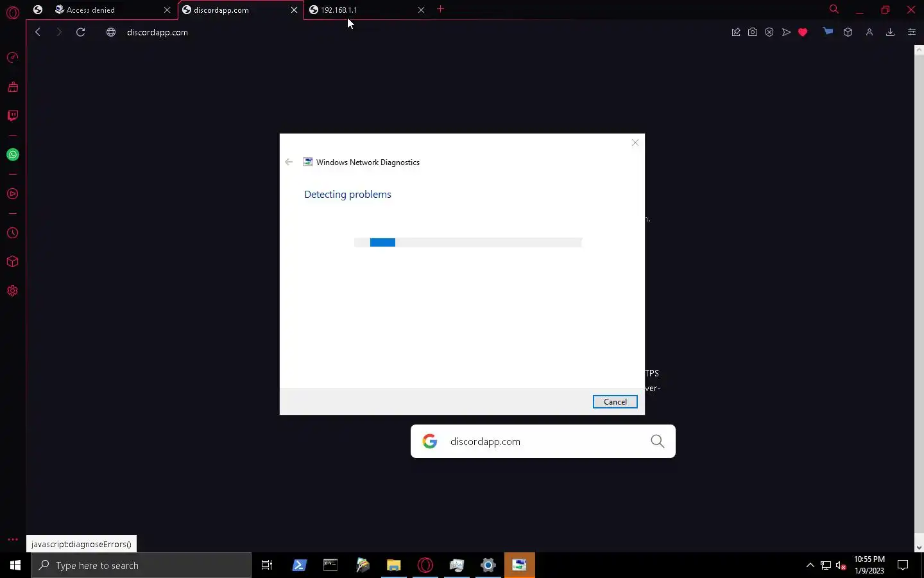
Task: Open the downloads icon in toolbar
Action: click(891, 32)
